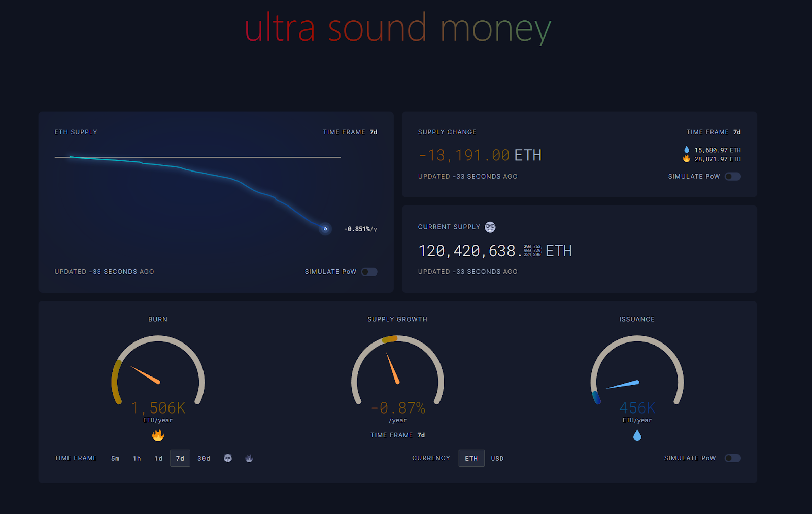Toggle Simulate PoW in ETH Supply panel

[369, 272]
